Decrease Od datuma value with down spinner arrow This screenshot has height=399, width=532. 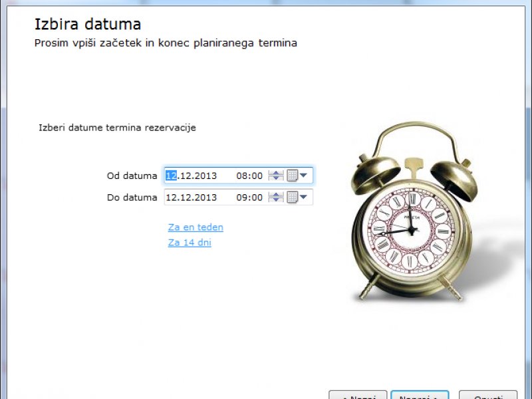(276, 180)
